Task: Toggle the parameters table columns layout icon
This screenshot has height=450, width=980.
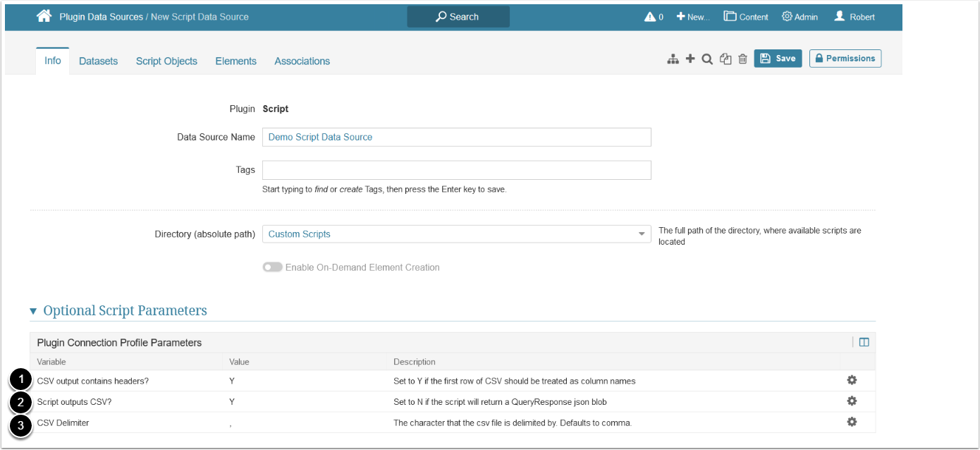Action: tap(864, 343)
